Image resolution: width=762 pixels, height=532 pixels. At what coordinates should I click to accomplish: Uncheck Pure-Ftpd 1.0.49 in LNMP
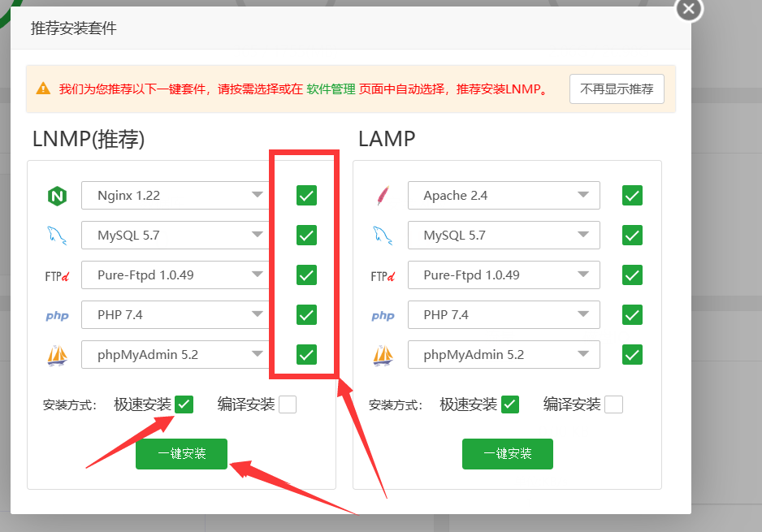306,275
